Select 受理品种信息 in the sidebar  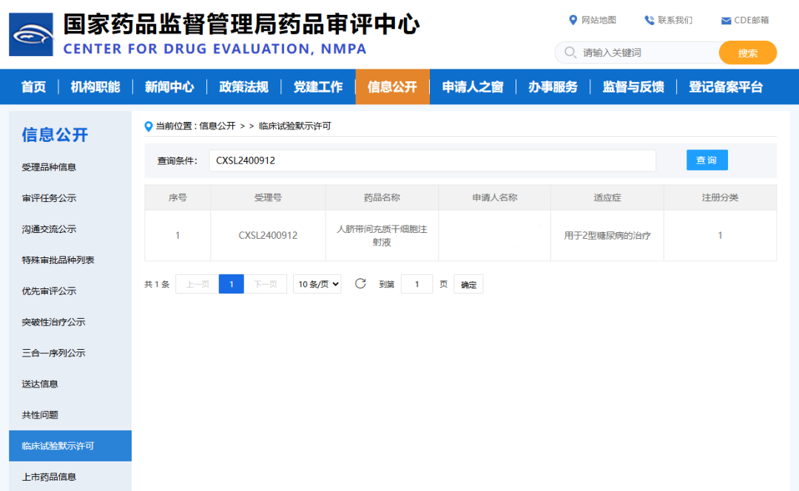point(49,167)
